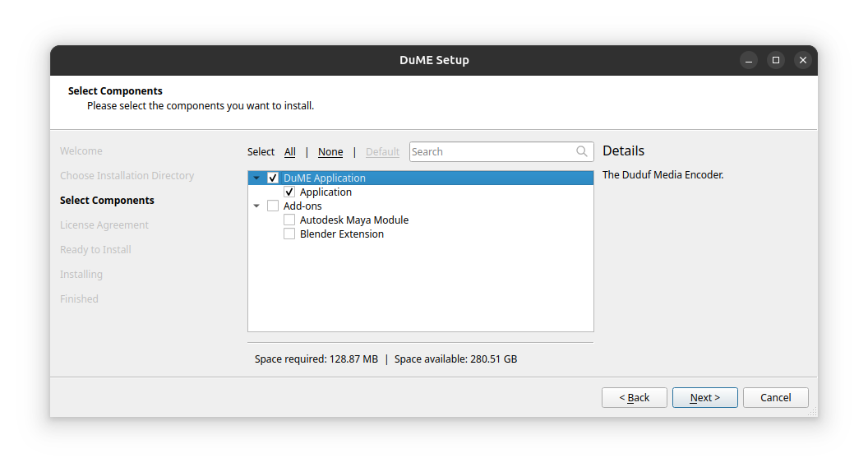Collapse the Add-ons tree node

(x=256, y=206)
